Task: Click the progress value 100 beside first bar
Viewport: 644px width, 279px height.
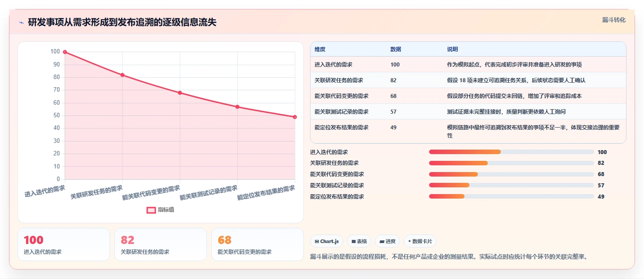Action: pos(602,152)
